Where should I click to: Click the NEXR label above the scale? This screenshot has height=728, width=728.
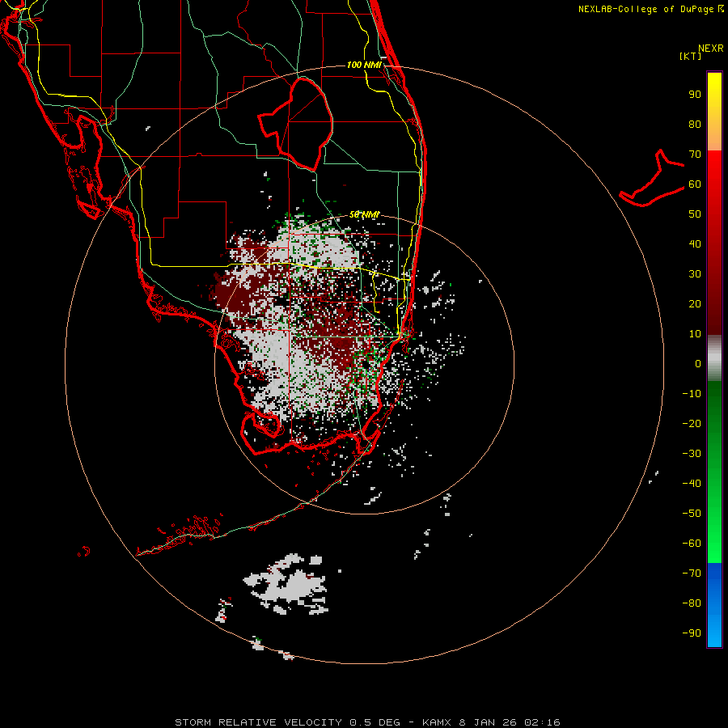point(710,49)
